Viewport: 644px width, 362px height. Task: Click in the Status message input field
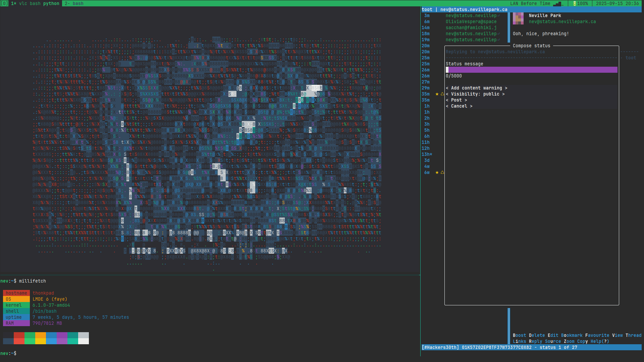[532, 70]
